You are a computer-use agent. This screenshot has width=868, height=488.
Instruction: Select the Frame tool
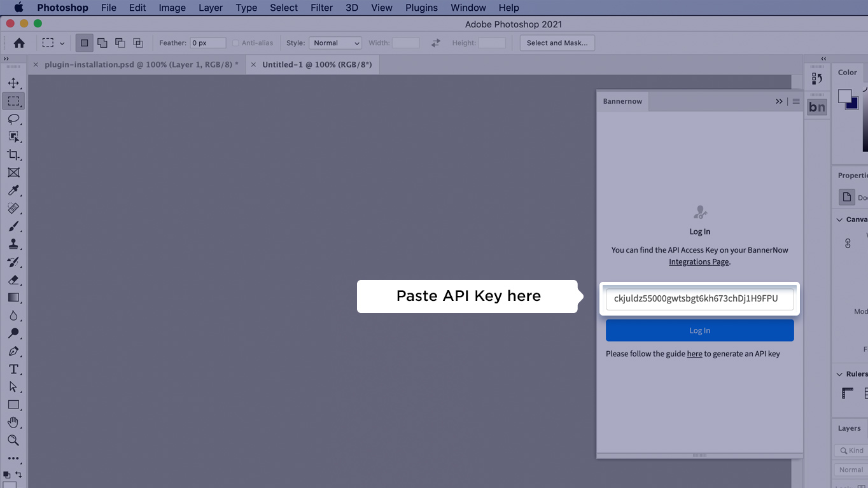pos(13,172)
